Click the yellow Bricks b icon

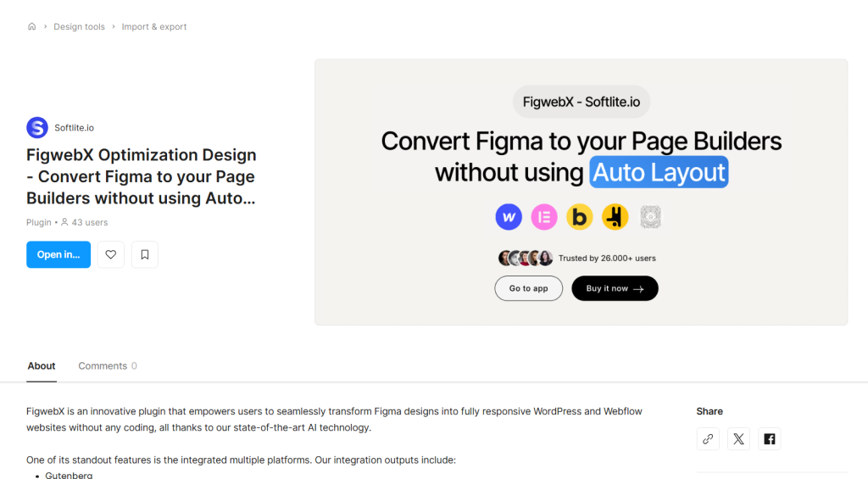580,216
